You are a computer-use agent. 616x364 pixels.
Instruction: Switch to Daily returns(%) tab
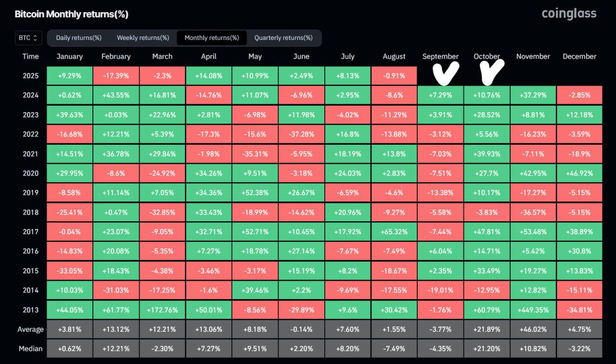(78, 38)
